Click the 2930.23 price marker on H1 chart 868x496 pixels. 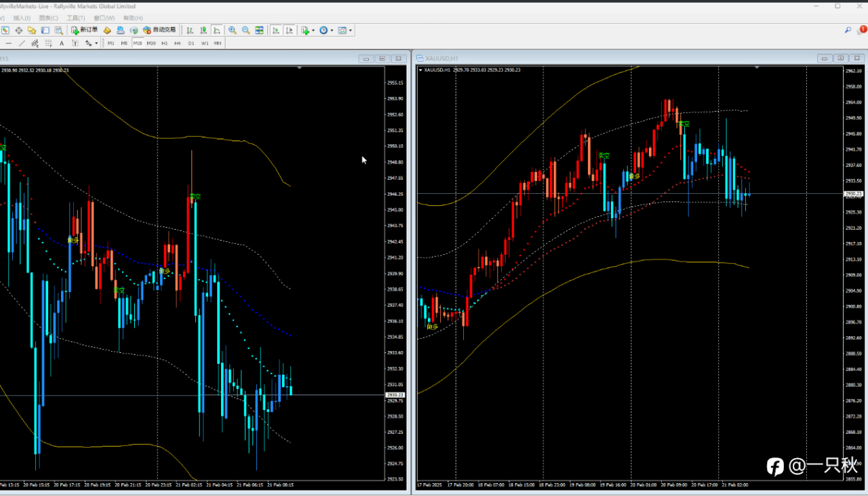pyautogui.click(x=852, y=194)
